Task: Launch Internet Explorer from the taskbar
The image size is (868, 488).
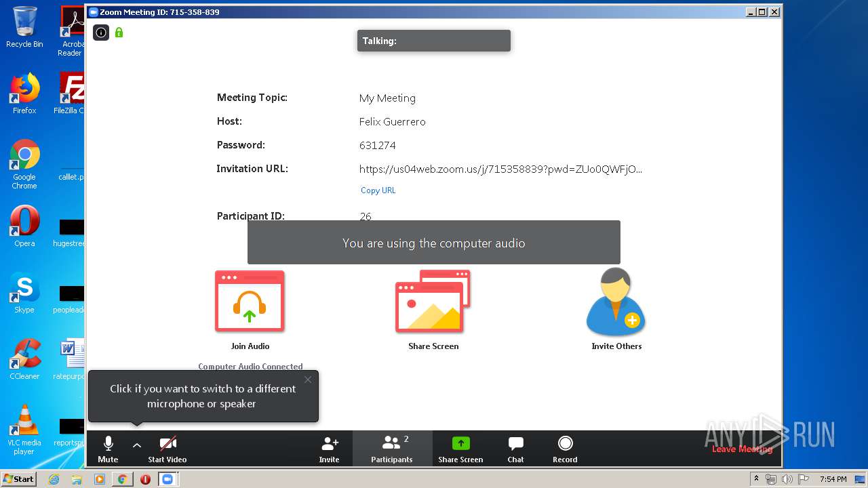Action: click(54, 479)
